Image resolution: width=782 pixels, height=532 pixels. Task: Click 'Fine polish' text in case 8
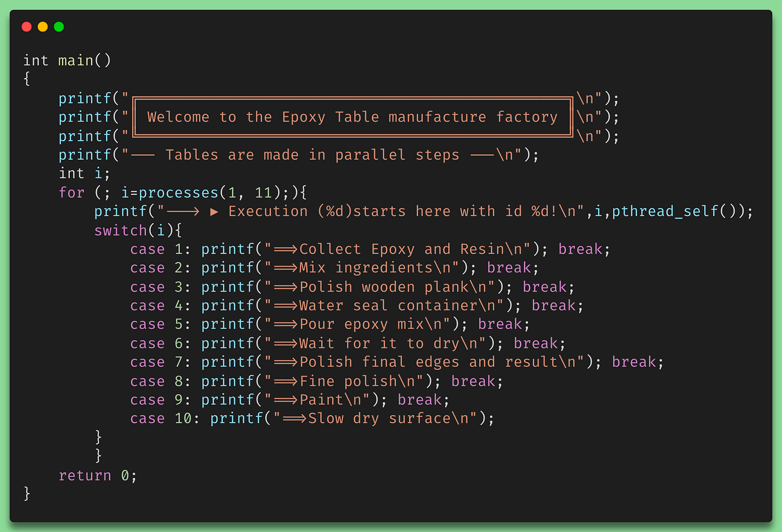coord(348,381)
